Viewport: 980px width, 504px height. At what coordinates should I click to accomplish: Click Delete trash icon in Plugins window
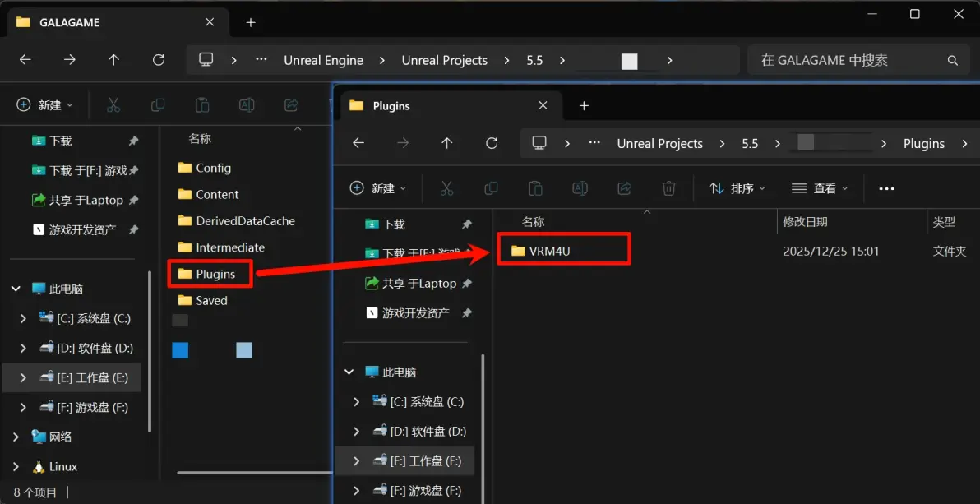tap(668, 188)
